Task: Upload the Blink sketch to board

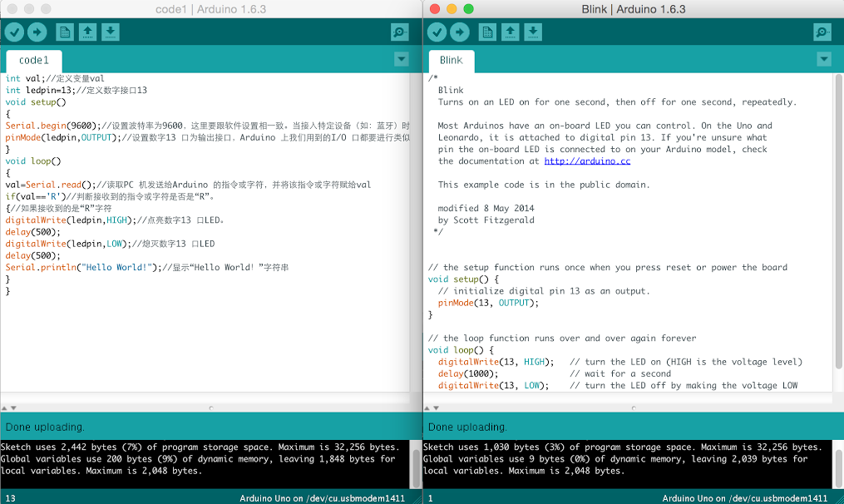Action: coord(459,32)
